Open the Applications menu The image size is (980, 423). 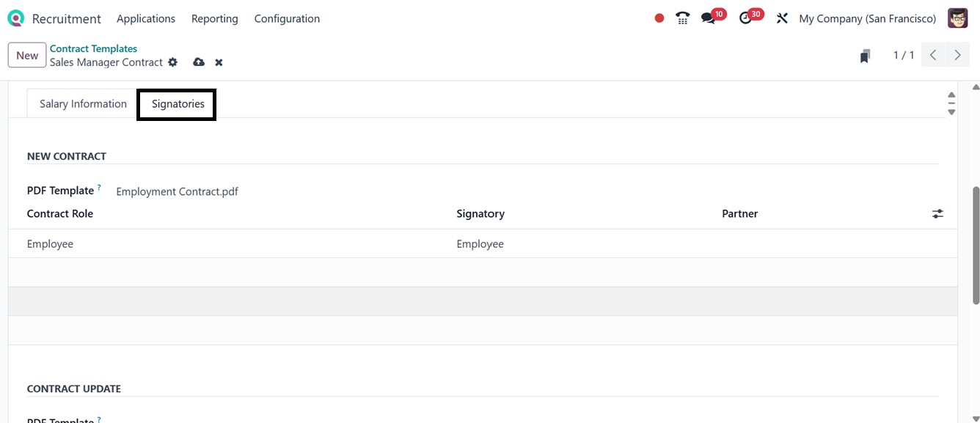[x=146, y=18]
